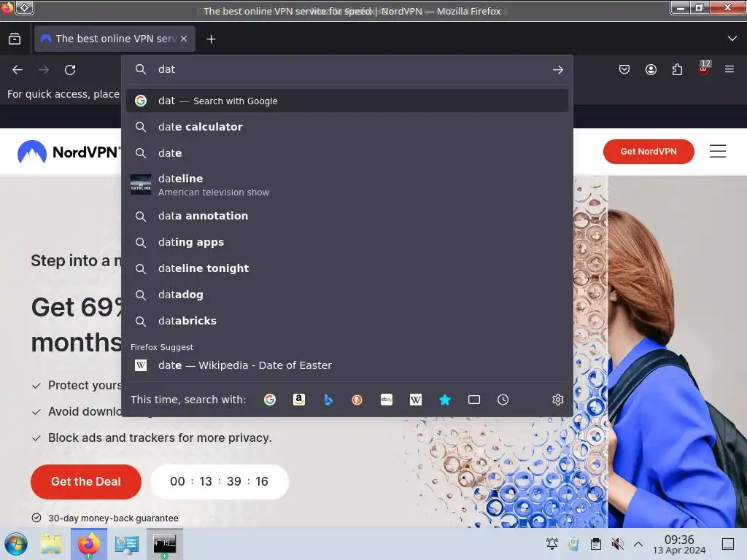Reload the current page
This screenshot has width=747, height=560.
pos(70,70)
